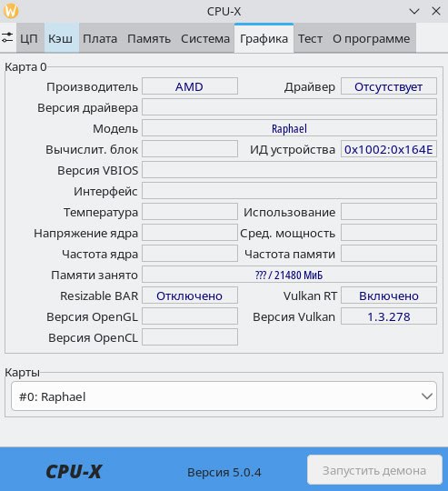448x491 pixels.
Task: Click the empty Версия OpenCL field
Action: 190,337
